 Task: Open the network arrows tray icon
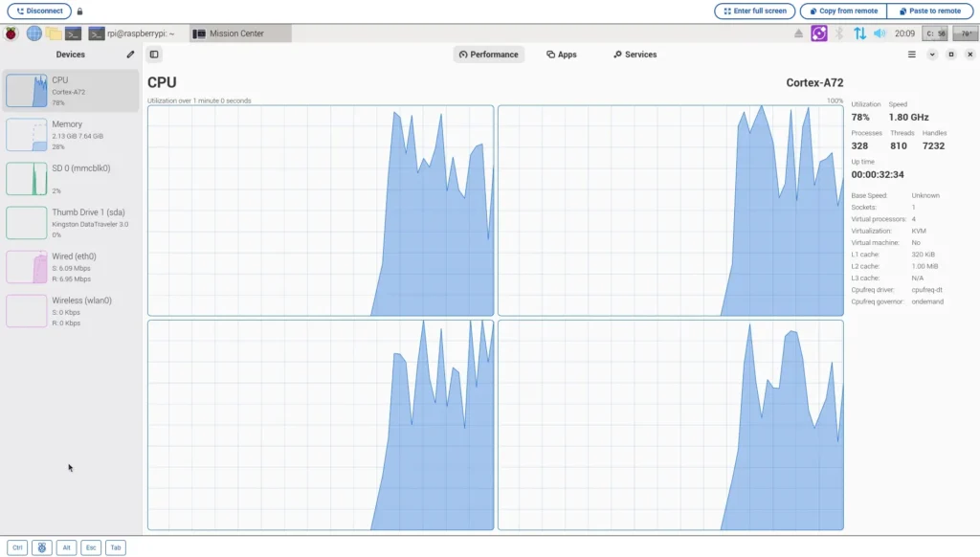860,33
